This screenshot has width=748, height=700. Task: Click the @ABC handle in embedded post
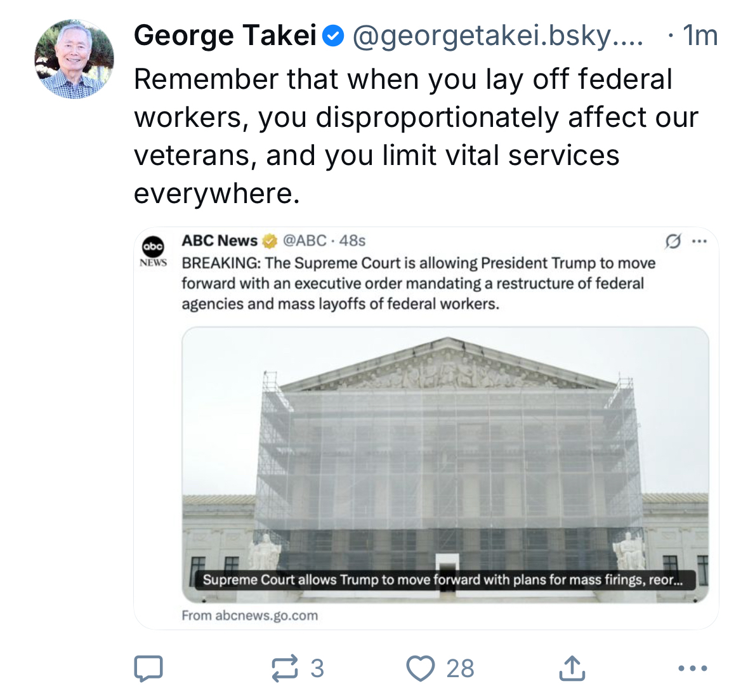click(x=305, y=241)
